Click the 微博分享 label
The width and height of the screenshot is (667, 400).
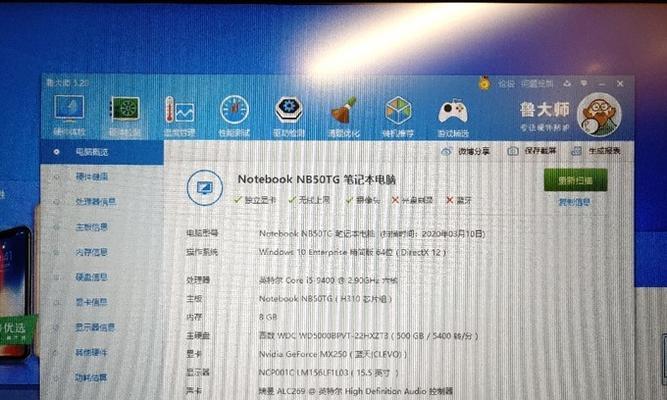tap(474, 151)
